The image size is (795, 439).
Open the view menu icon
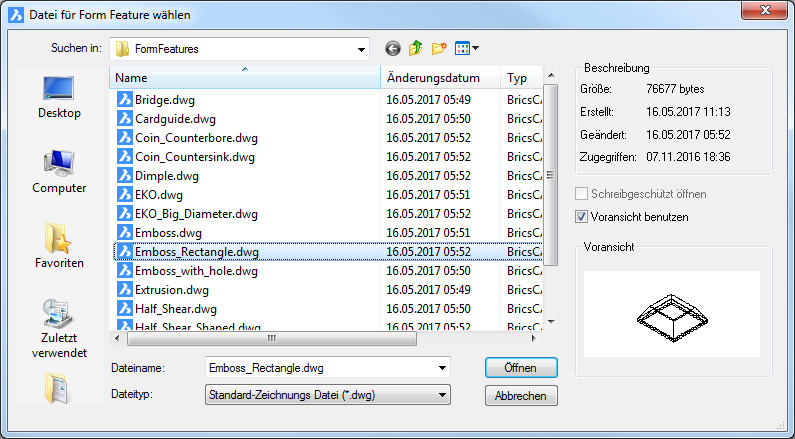[x=466, y=48]
